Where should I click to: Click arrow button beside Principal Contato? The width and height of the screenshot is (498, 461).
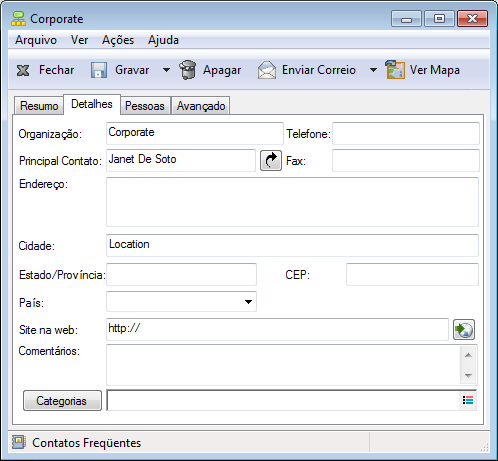271,161
